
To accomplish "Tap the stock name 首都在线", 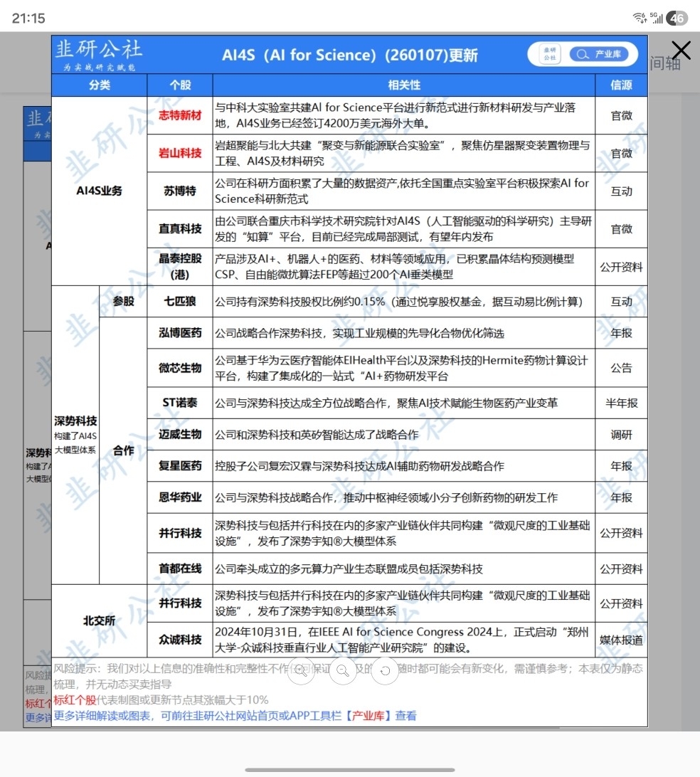I will click(x=180, y=569).
